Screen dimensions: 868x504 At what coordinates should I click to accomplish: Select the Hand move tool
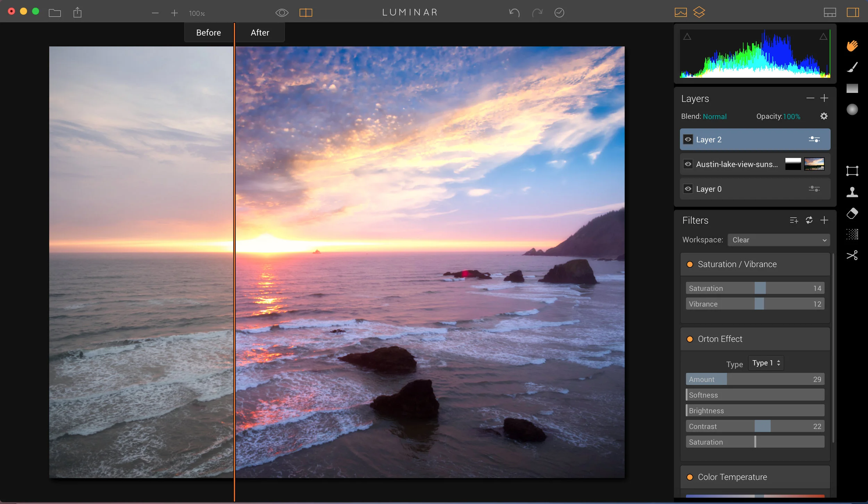[852, 46]
